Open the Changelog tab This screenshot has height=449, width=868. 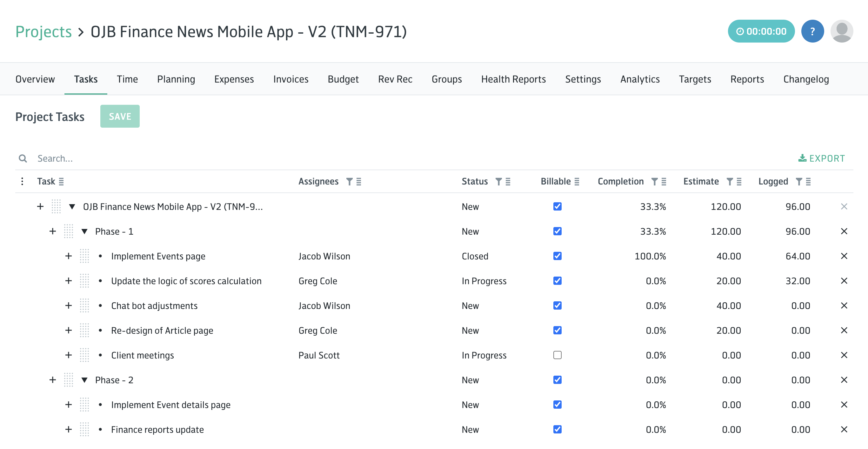click(806, 79)
